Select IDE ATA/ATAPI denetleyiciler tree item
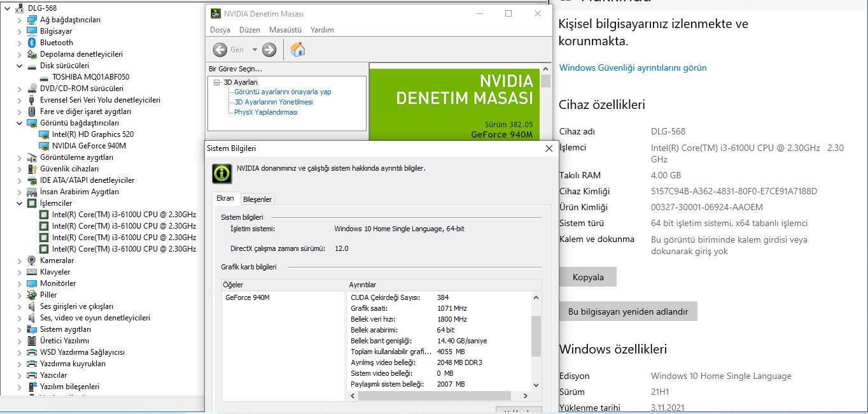 (x=87, y=180)
